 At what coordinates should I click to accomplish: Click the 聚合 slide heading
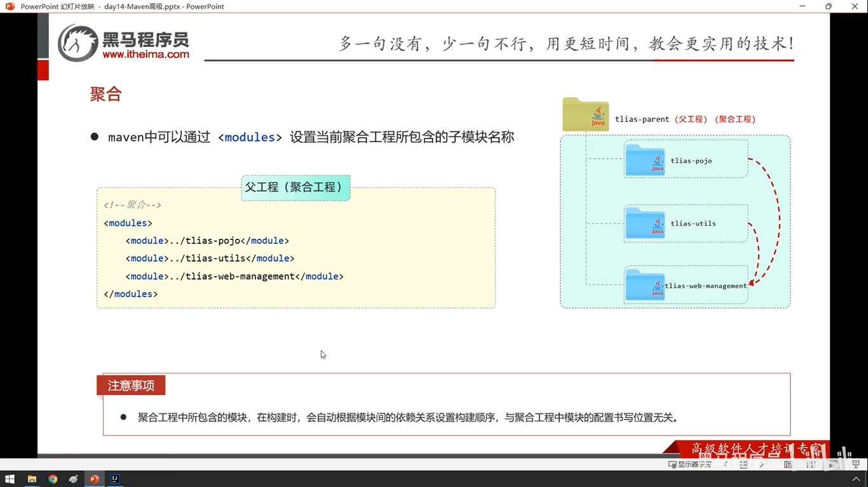coord(105,94)
